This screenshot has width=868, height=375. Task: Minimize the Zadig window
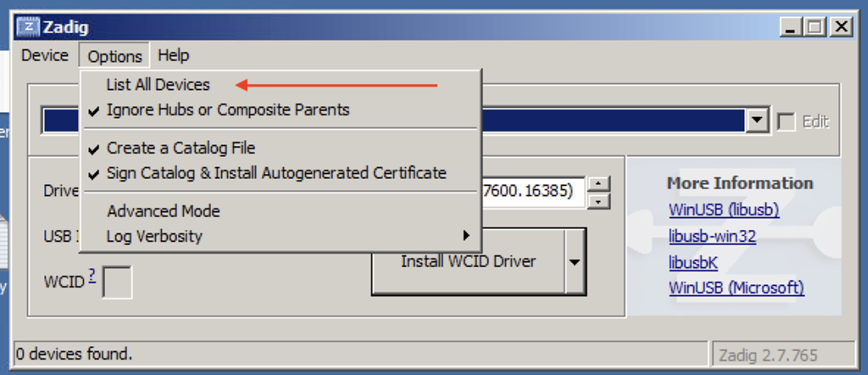pos(790,26)
